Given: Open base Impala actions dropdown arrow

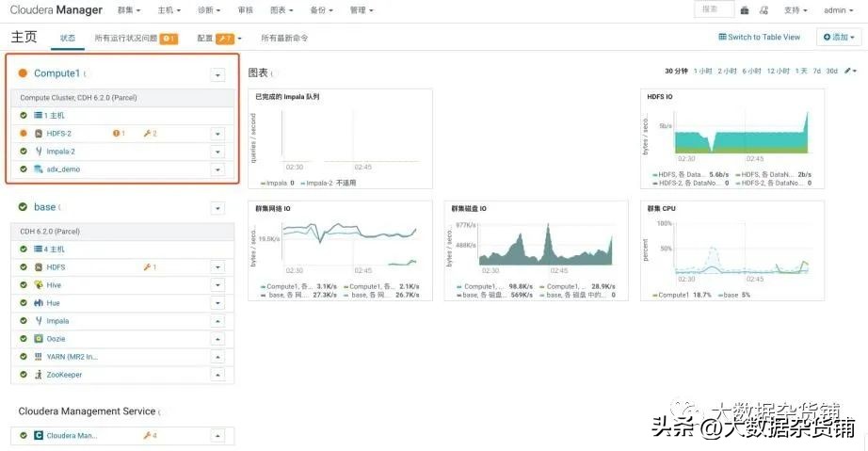Looking at the screenshot, I should 217,321.
